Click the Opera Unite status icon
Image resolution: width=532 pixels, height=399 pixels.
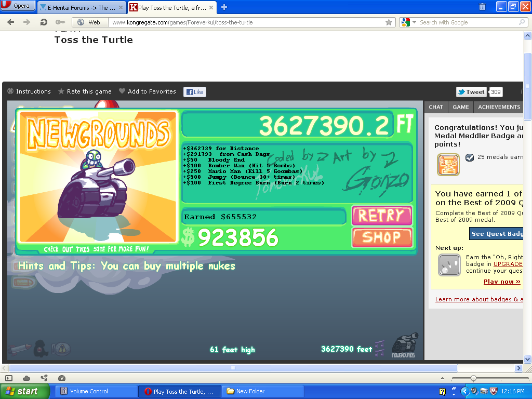(x=44, y=378)
